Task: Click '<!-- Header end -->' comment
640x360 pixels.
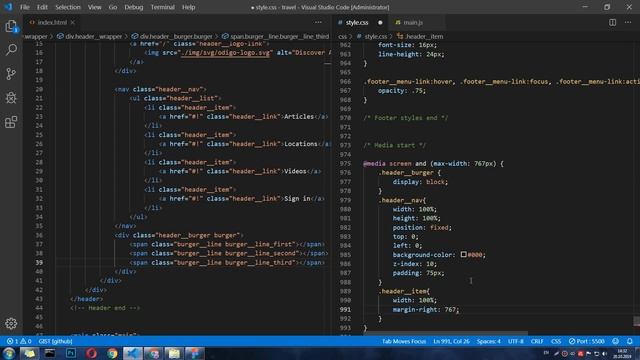Action: tap(105, 308)
